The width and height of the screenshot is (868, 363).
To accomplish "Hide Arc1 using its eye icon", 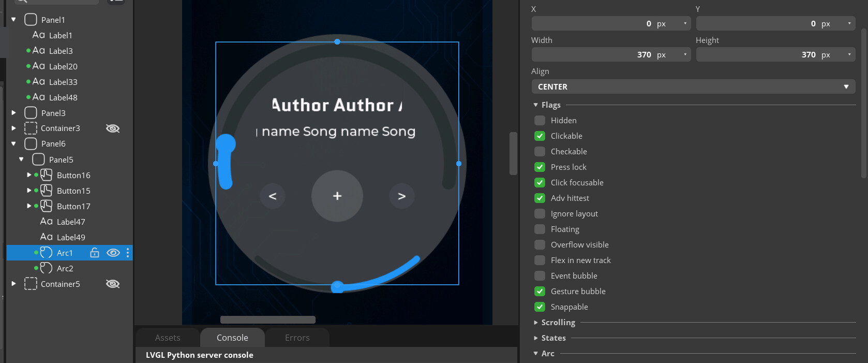I will click(113, 253).
